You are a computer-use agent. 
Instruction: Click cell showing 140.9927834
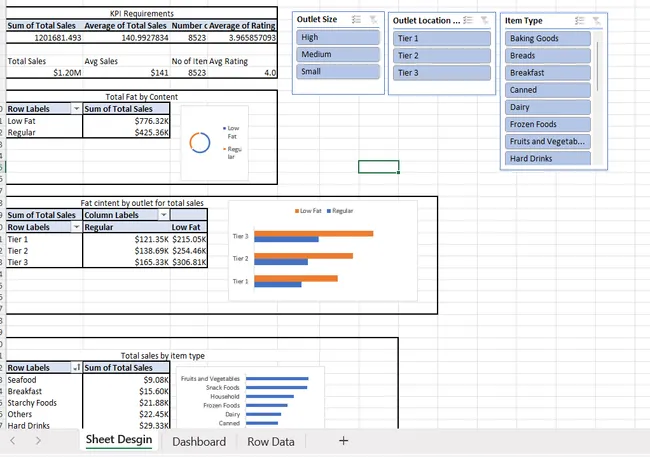click(x=126, y=38)
